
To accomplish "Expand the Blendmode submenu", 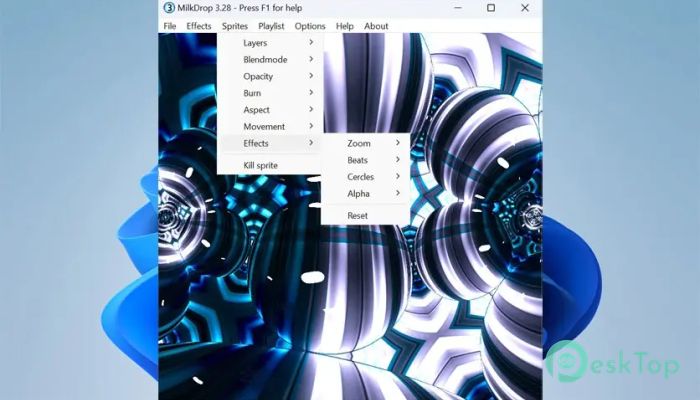I will [269, 59].
